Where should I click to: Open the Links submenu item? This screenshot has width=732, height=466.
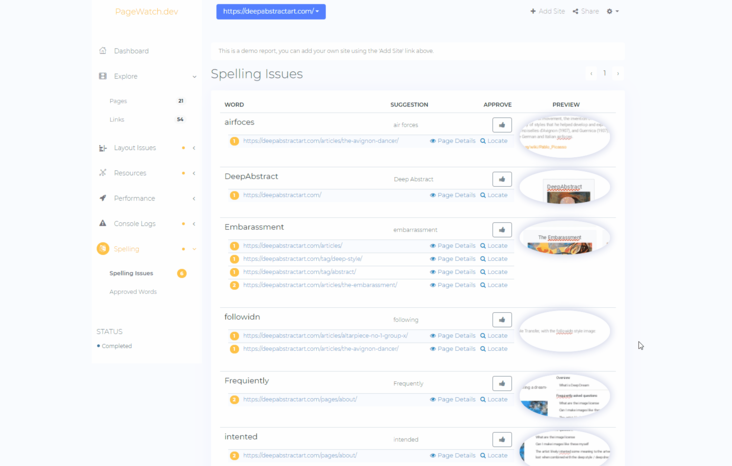(117, 120)
